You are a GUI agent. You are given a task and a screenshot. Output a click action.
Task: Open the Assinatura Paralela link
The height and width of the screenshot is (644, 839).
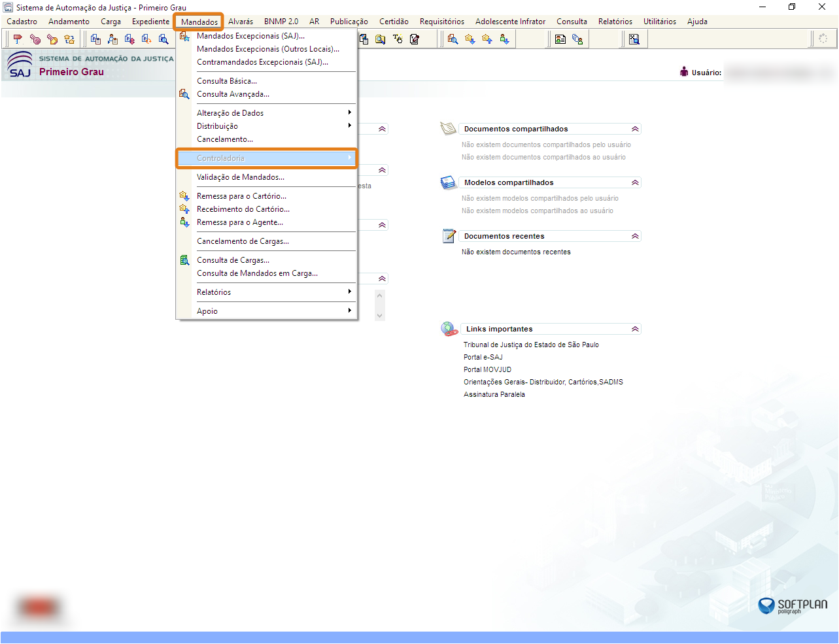click(494, 394)
